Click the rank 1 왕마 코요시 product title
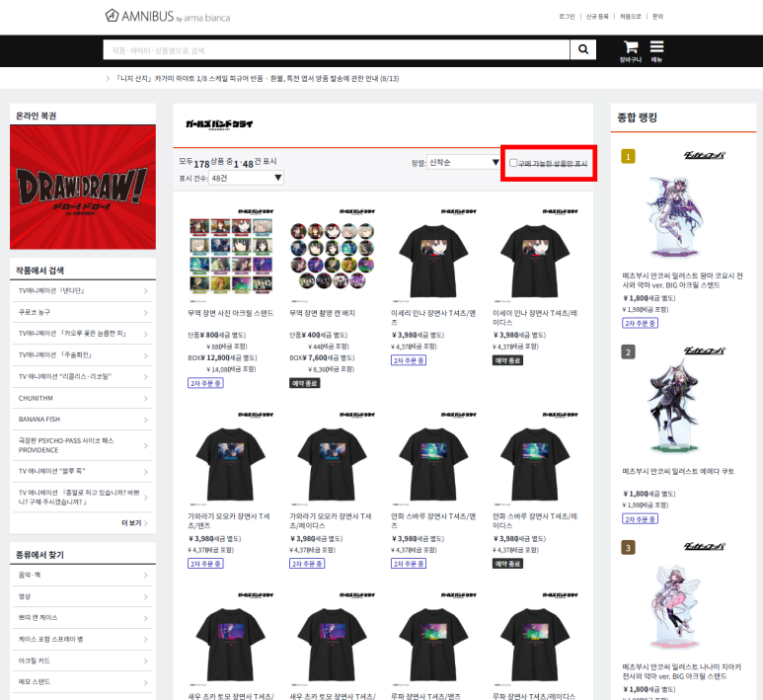This screenshot has width=763, height=700. click(x=682, y=280)
